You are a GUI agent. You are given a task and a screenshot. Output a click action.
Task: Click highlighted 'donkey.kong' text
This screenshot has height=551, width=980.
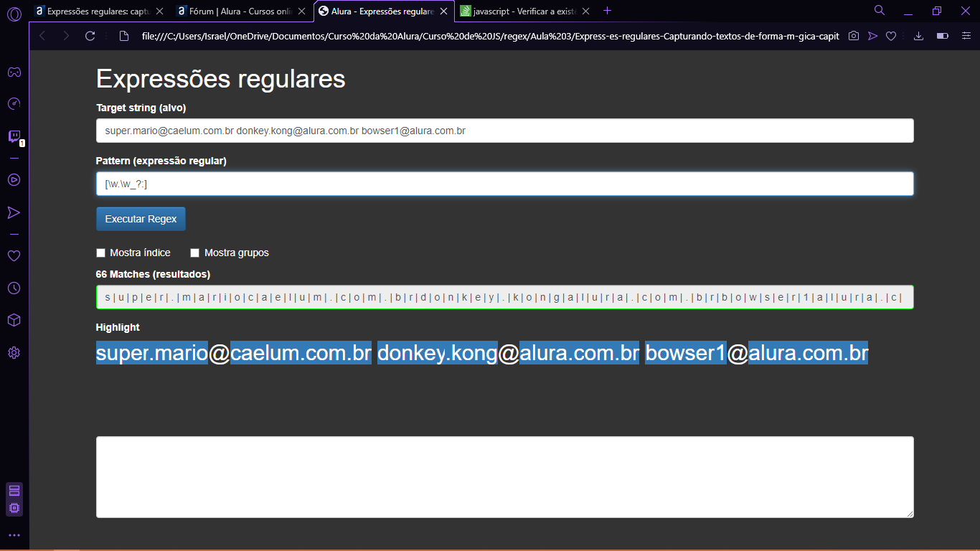437,353
